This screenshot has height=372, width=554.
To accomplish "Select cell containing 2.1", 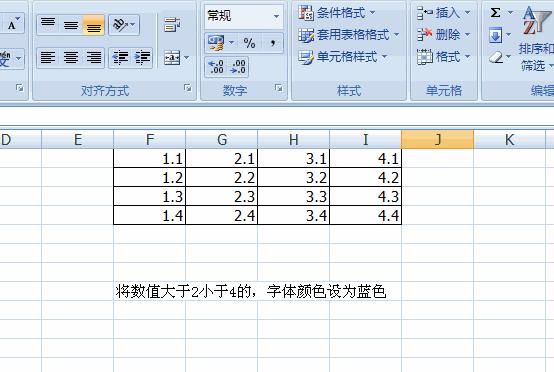I will click(x=222, y=158).
